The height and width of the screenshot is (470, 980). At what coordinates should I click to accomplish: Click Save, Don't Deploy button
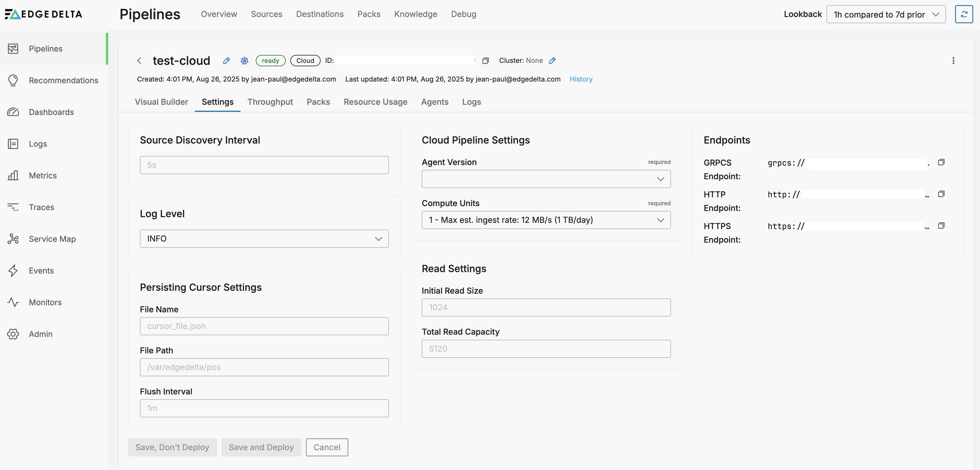172,447
